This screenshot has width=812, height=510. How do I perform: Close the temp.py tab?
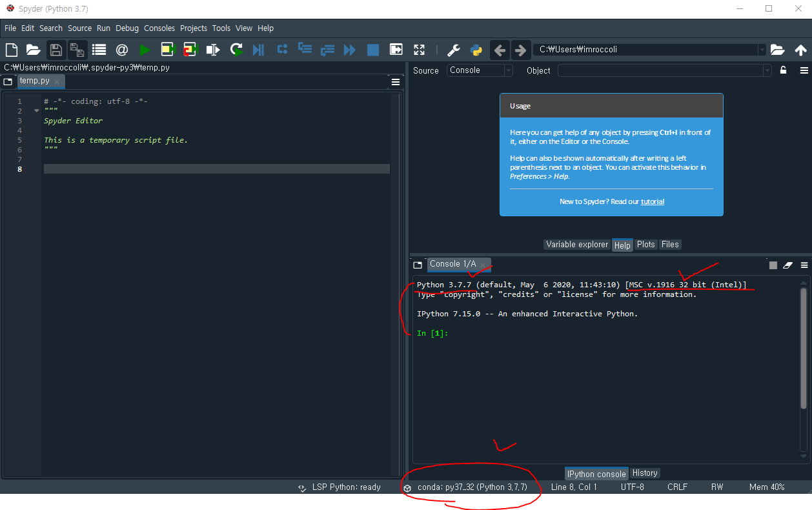[x=57, y=82]
